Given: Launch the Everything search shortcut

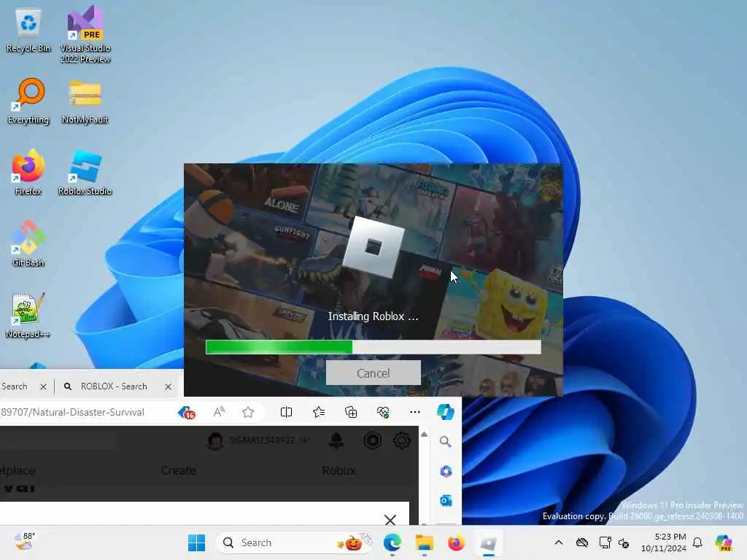Looking at the screenshot, I should tap(28, 101).
